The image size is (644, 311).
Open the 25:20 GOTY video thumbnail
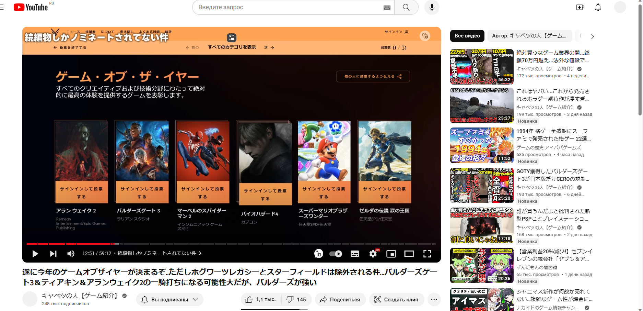tap(482, 186)
